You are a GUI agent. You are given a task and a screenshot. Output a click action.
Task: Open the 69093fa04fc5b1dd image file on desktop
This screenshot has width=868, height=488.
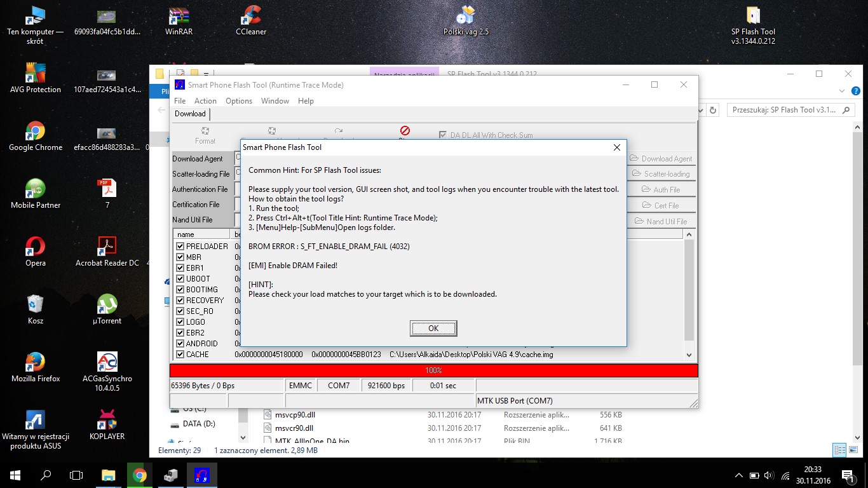click(107, 22)
